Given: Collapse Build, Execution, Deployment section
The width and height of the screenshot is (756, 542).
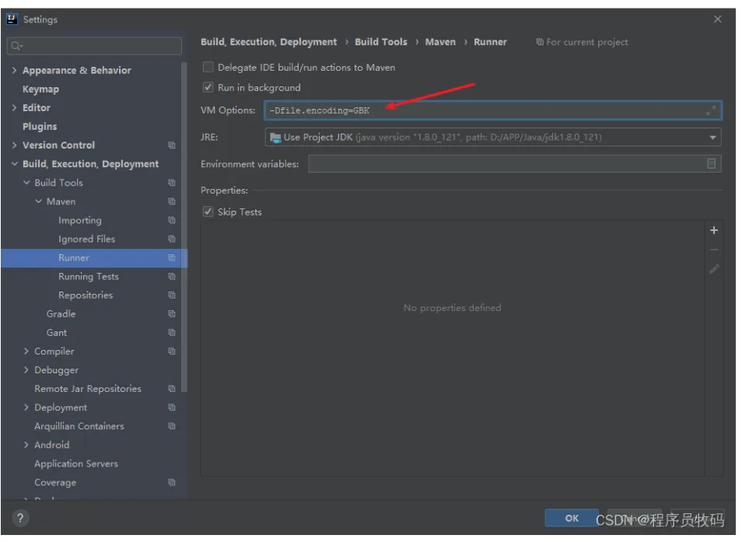Looking at the screenshot, I should [x=14, y=164].
